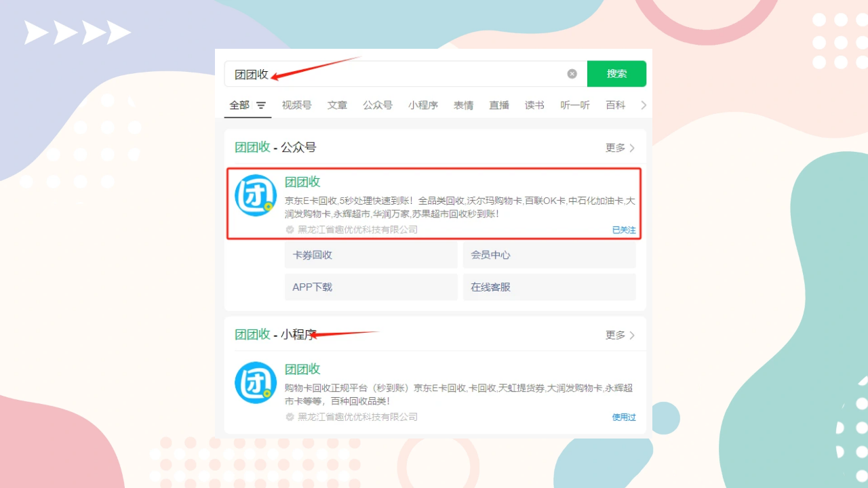Focus the 团团收 search input field
The height and width of the screenshot is (488, 868).
point(406,74)
